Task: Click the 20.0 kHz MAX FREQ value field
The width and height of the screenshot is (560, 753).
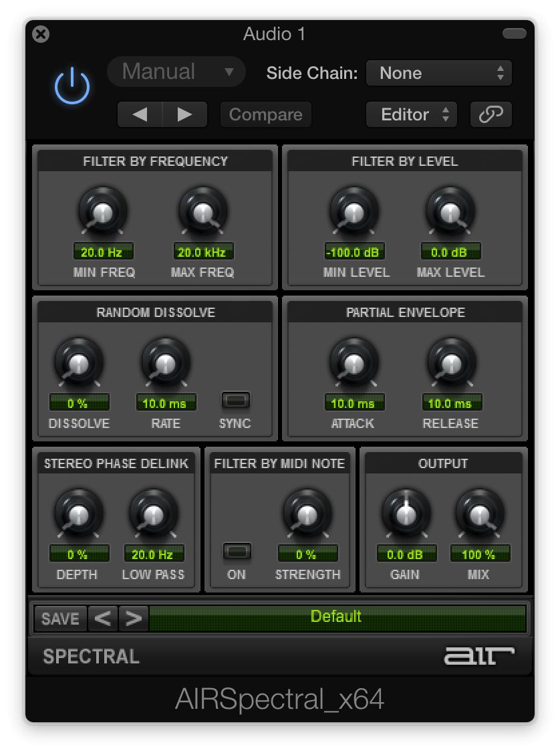Action: pyautogui.click(x=203, y=251)
